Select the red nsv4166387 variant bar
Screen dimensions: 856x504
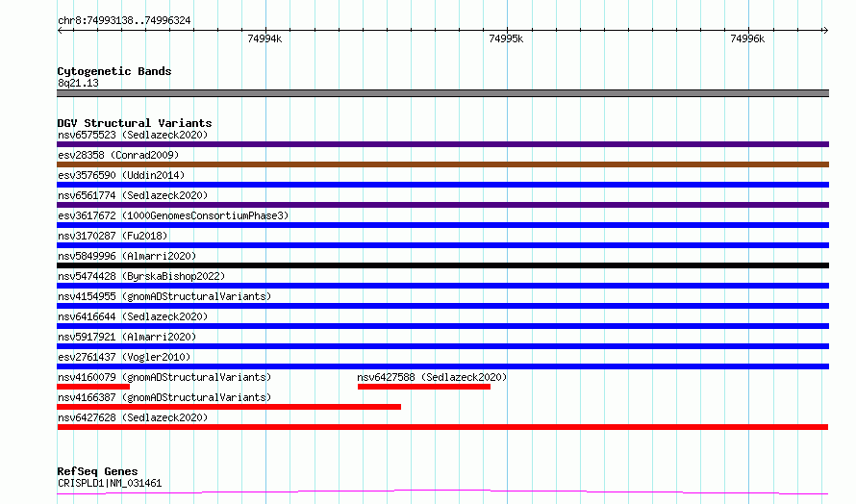[x=229, y=407]
